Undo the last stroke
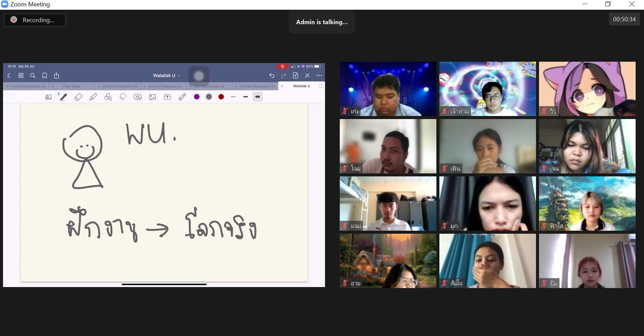 click(272, 75)
